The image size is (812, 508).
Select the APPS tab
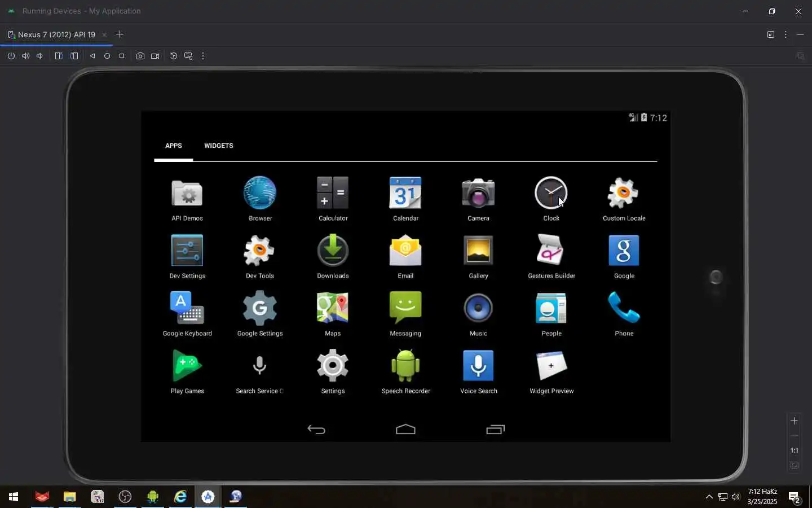coord(173,146)
